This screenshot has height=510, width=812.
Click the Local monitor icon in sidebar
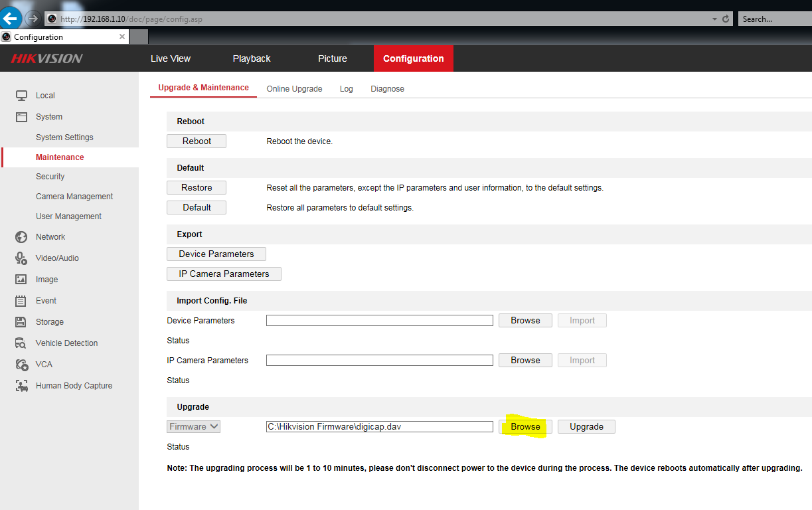click(21, 96)
